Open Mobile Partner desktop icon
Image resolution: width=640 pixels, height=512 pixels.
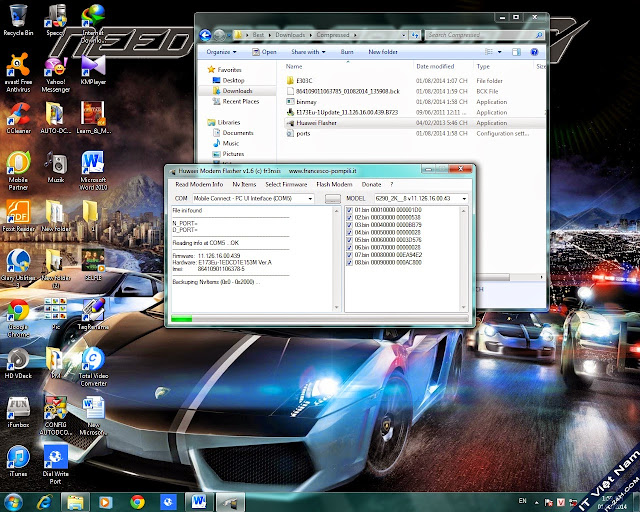point(18,171)
